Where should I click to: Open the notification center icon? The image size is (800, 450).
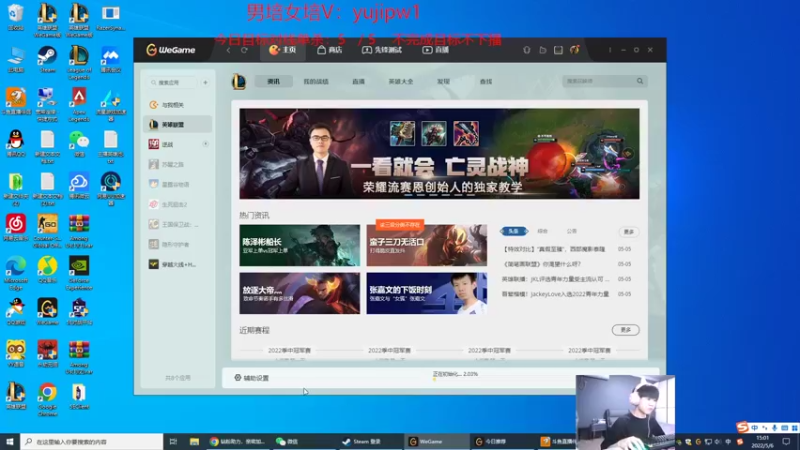(786, 441)
